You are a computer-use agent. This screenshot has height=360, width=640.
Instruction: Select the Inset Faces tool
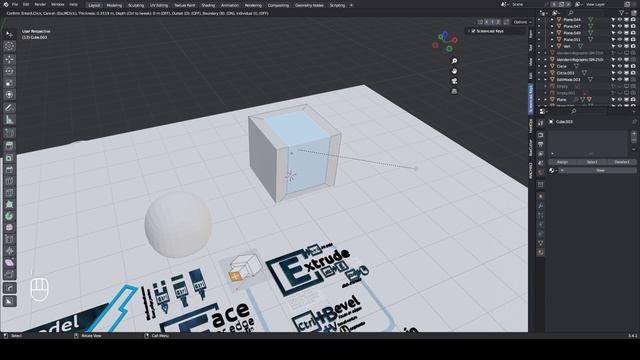pos(9,158)
